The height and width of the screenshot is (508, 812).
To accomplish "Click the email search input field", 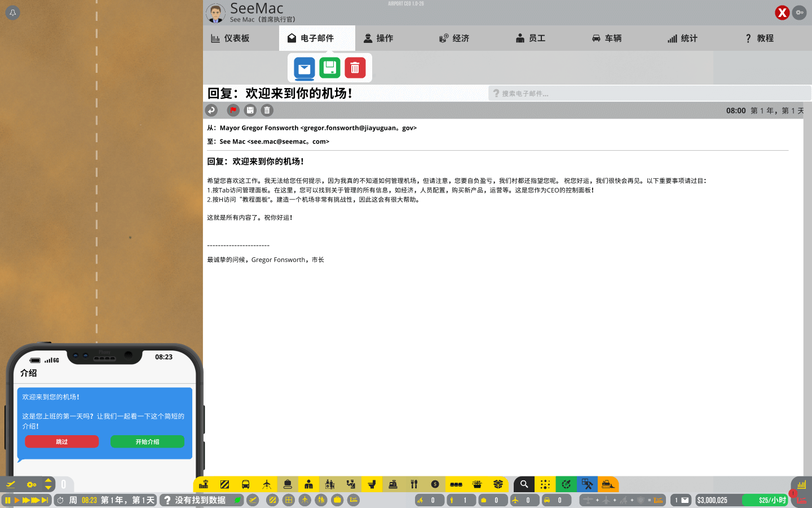I will pyautogui.click(x=648, y=94).
